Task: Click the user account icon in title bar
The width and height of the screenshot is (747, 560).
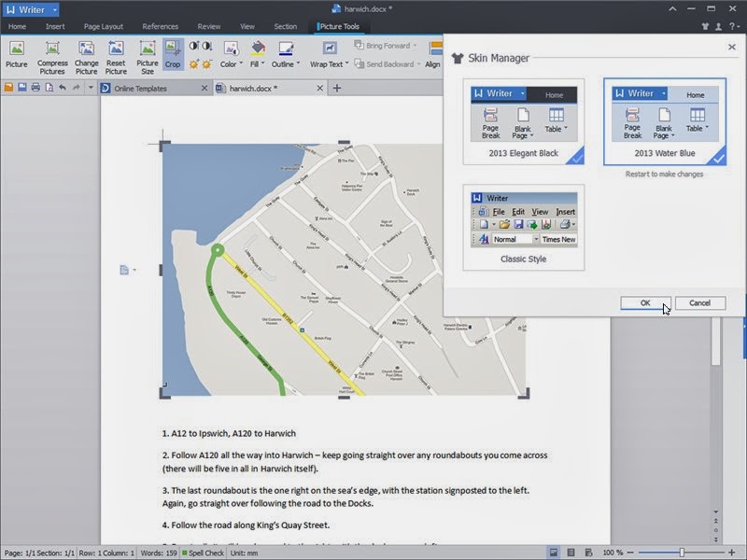Action: (x=718, y=27)
